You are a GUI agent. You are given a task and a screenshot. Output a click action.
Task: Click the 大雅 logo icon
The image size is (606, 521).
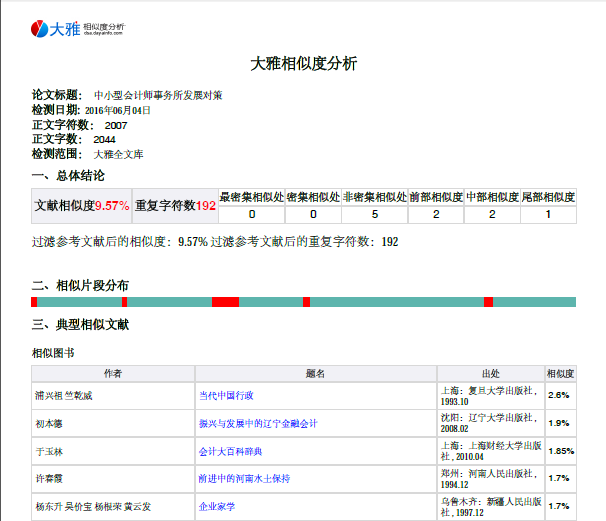(x=39, y=29)
